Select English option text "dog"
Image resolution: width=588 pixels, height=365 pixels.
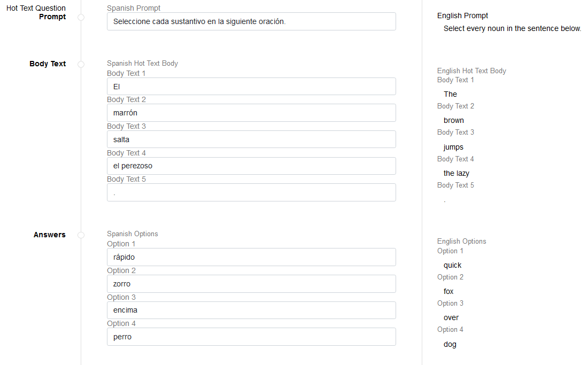pos(450,344)
